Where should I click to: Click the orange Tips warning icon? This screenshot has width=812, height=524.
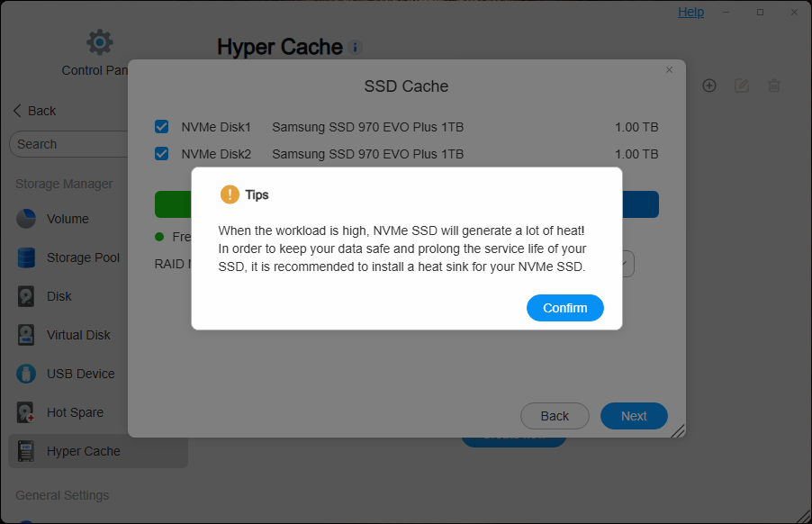(x=230, y=194)
